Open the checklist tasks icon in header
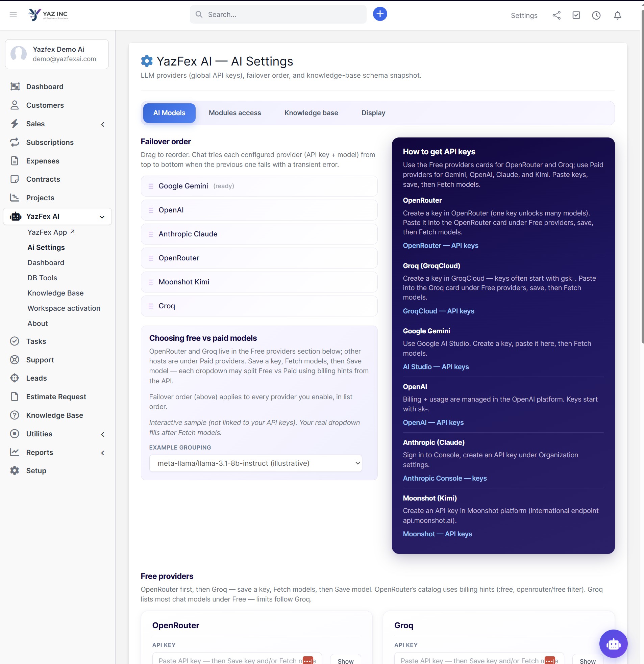Image resolution: width=644 pixels, height=664 pixels. click(x=576, y=16)
